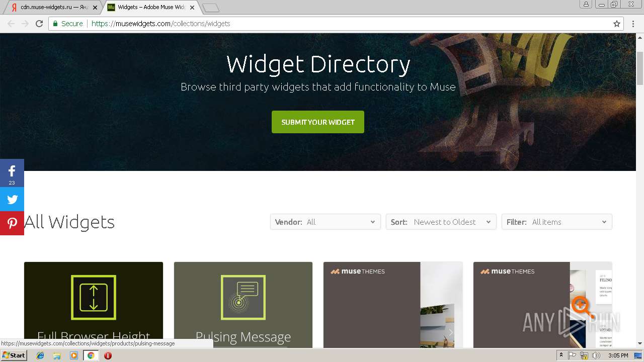The height and width of the screenshot is (362, 644).
Task: Switch to cdn.muse-widgets.ru tab
Action: (x=53, y=8)
